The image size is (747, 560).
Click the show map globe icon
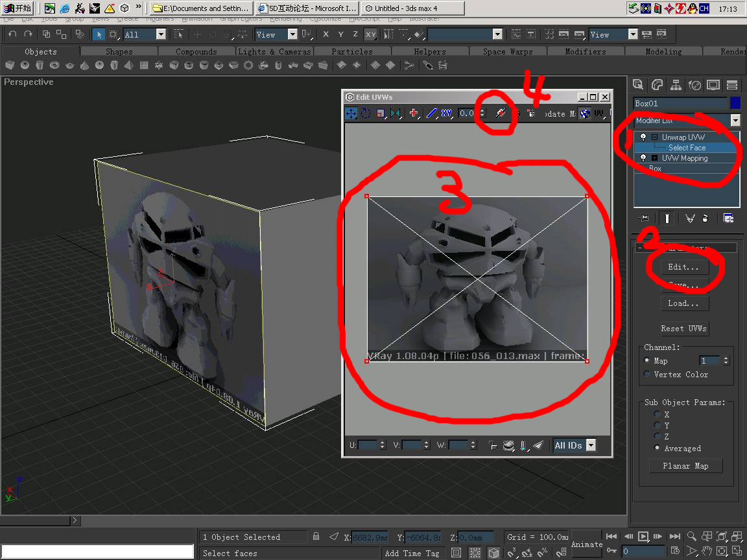tap(585, 113)
